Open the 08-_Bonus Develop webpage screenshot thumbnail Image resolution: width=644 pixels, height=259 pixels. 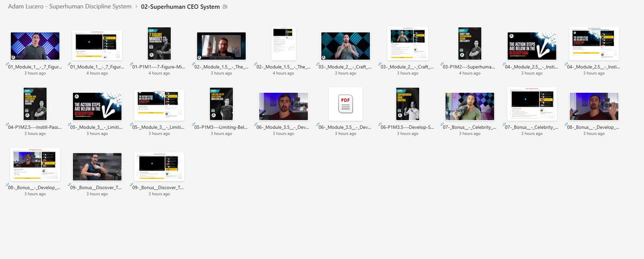35,164
